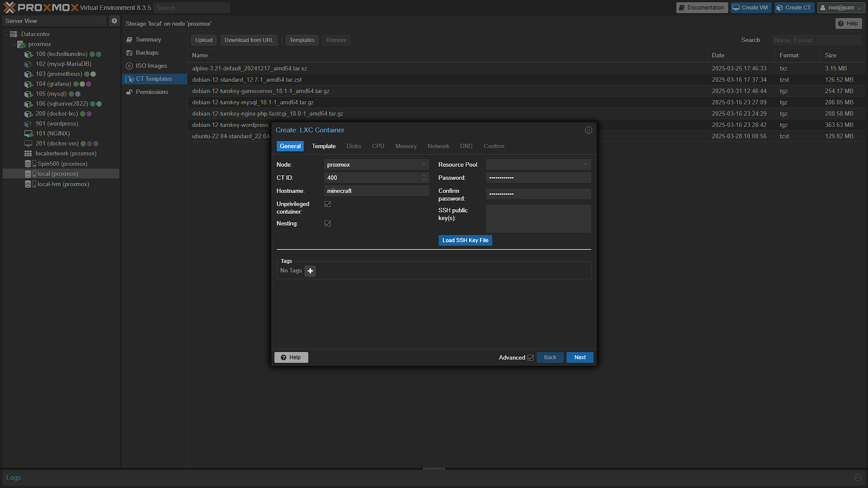
Task: Select alpine-3.21-default template row
Action: tap(526, 69)
